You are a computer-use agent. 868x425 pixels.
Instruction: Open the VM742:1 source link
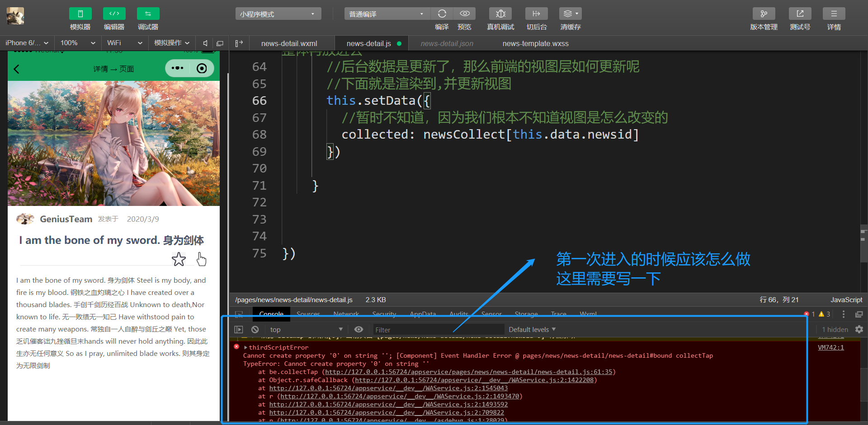click(830, 347)
